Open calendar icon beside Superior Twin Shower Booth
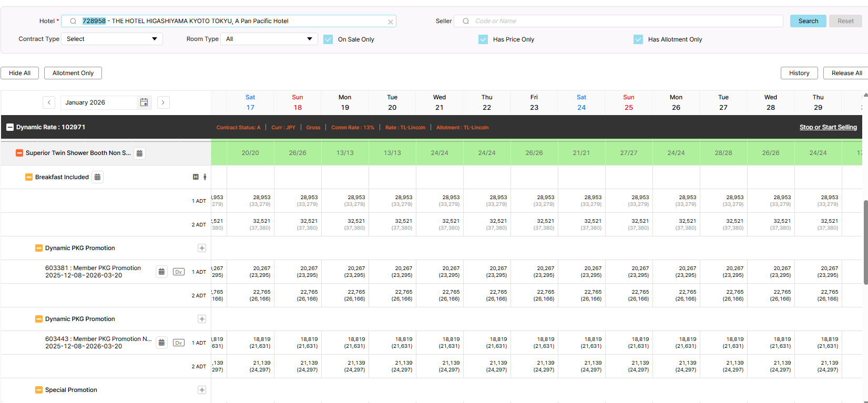868x403 pixels. coord(139,153)
